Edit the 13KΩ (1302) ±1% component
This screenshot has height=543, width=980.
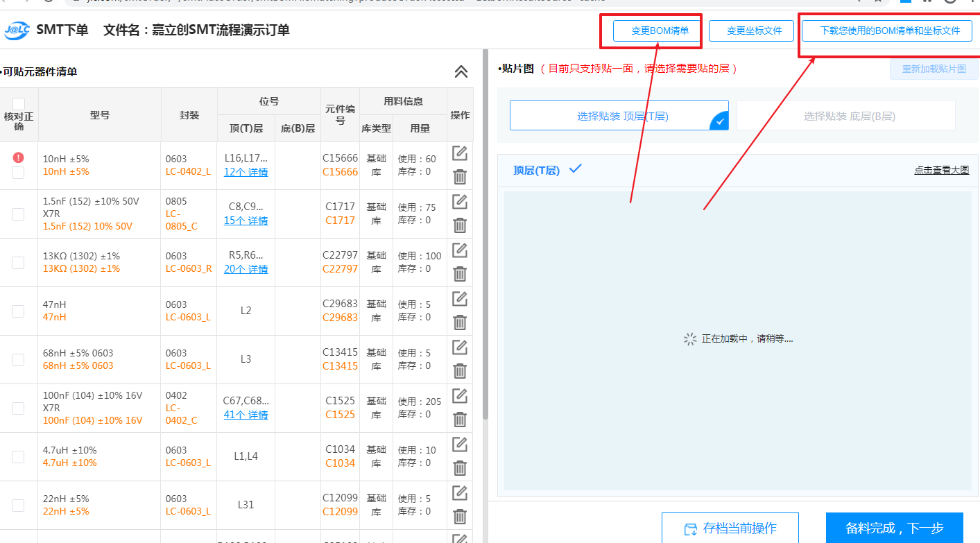coord(459,250)
